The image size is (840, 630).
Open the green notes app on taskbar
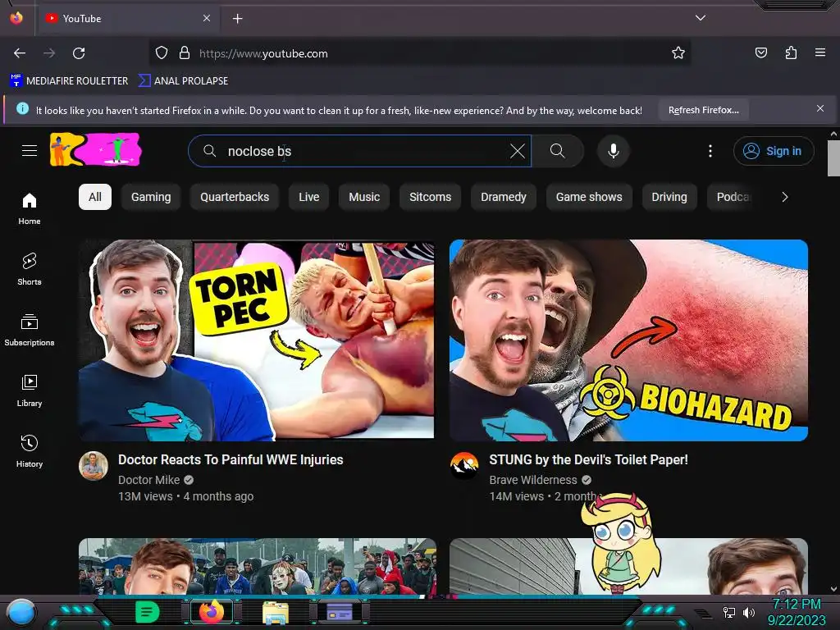click(x=148, y=612)
